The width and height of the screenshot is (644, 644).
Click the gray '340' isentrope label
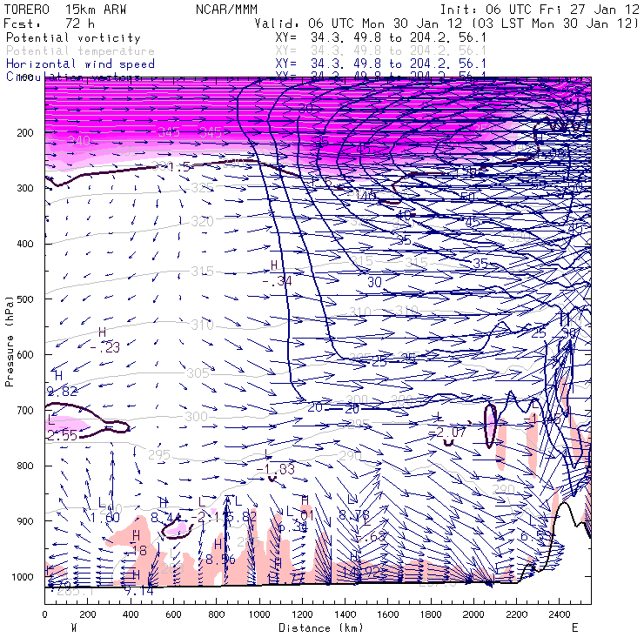[x=78, y=140]
